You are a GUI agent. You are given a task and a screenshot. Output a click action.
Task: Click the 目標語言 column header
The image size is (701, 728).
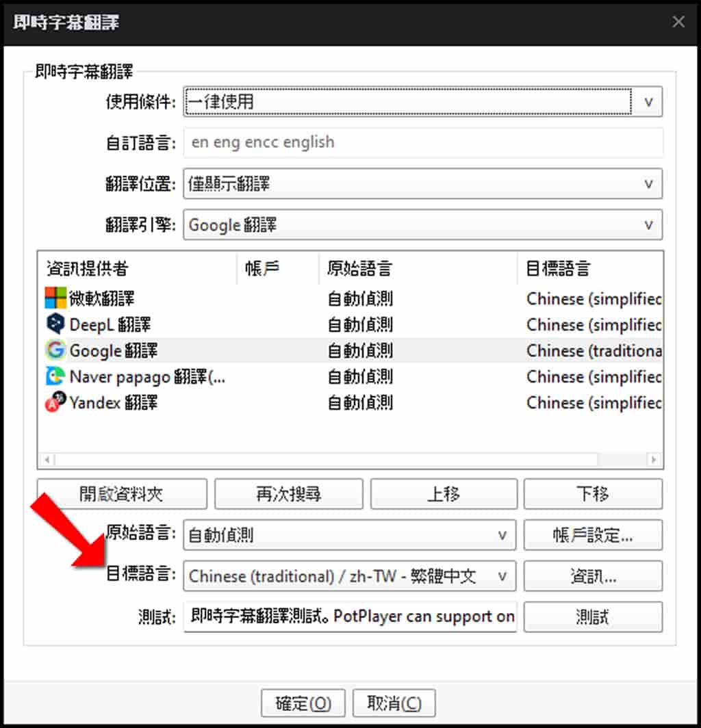590,268
